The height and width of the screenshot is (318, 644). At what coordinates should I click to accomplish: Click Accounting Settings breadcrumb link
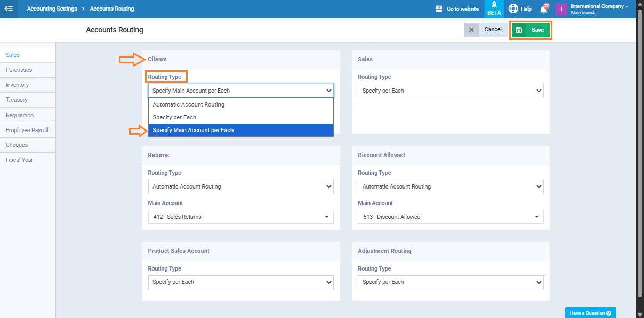point(52,9)
